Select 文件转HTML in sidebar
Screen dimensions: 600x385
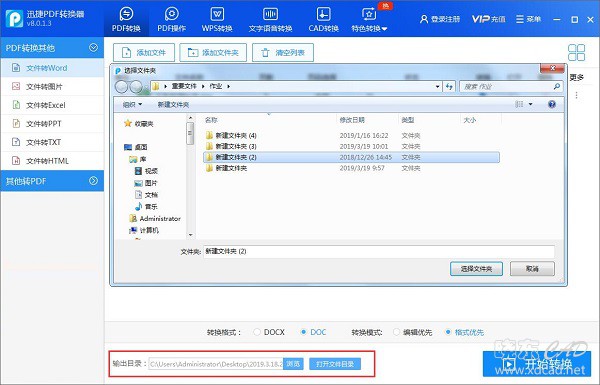pyautogui.click(x=52, y=161)
